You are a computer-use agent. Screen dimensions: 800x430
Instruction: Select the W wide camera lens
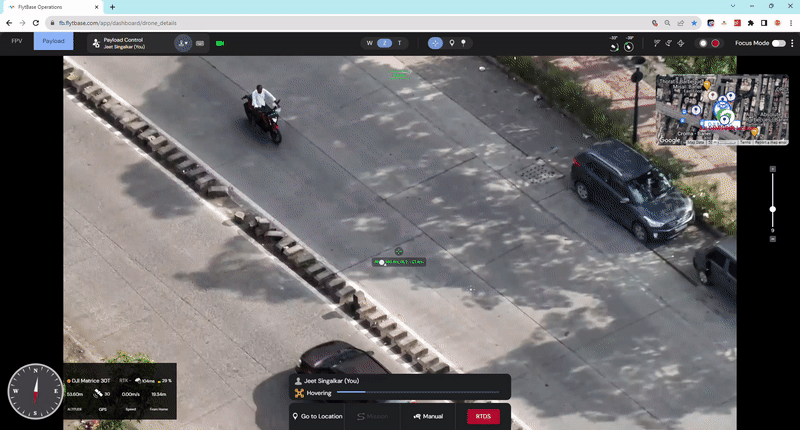(x=370, y=43)
